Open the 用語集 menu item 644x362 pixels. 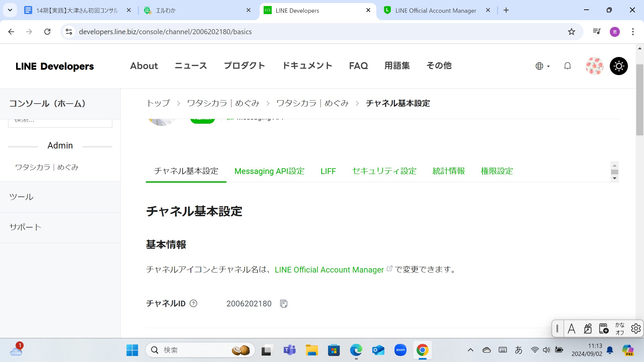[x=397, y=66]
